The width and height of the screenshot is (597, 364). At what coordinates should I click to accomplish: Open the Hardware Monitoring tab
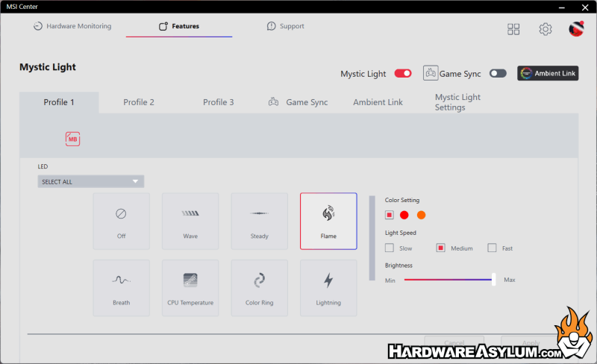point(72,26)
